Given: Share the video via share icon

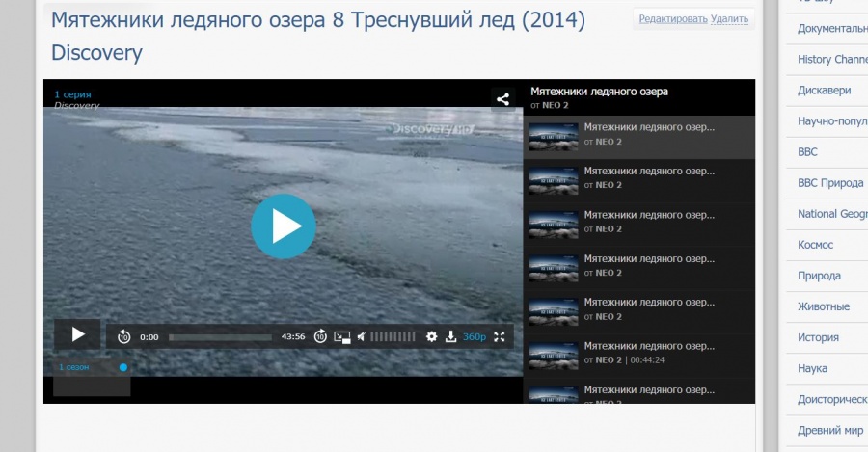Looking at the screenshot, I should pos(502,99).
